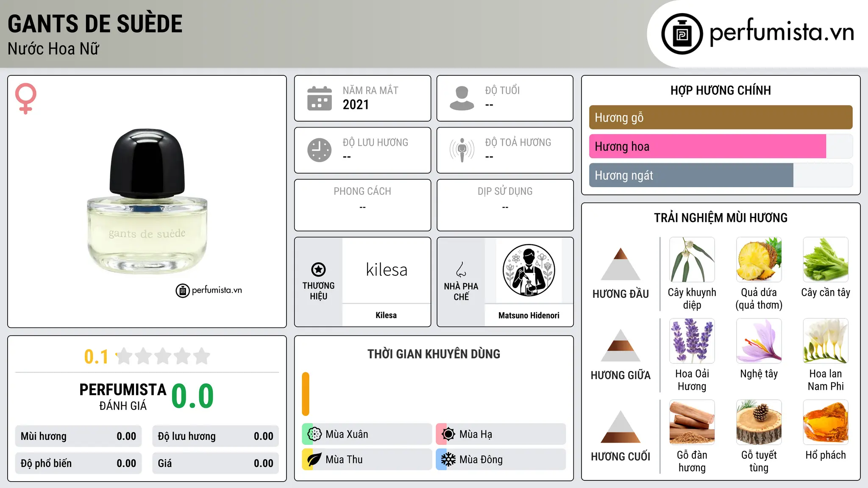Open the Hoa Oải Hương lavender image
This screenshot has width=868, height=488.
pos(692,341)
